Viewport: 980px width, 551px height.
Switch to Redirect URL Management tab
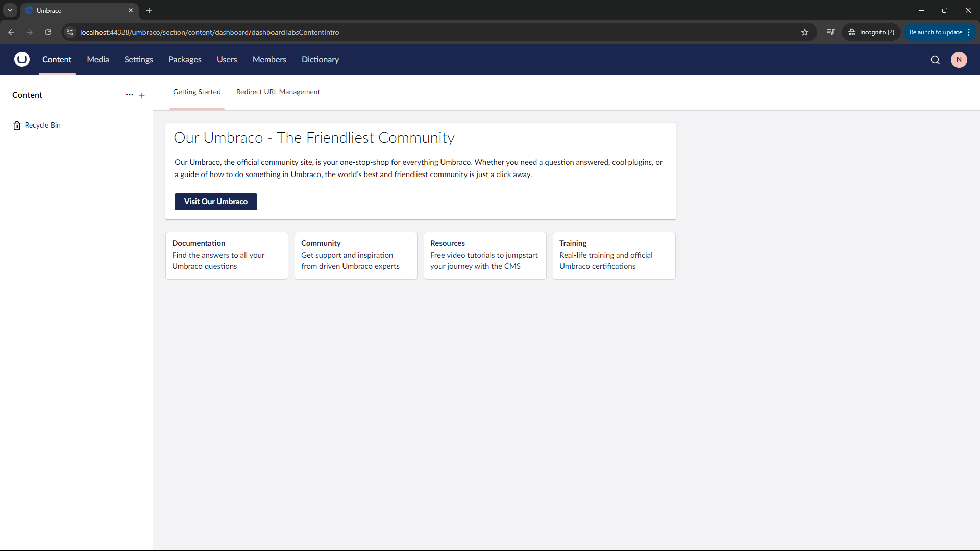pyautogui.click(x=278, y=92)
